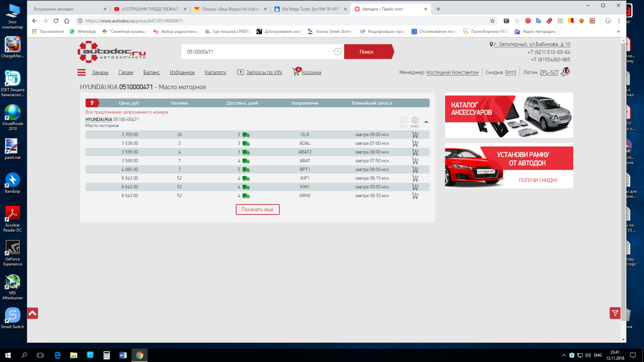This screenshot has width=644, height=362.
Task: Open taskbar search magnifier
Action: tap(24, 355)
